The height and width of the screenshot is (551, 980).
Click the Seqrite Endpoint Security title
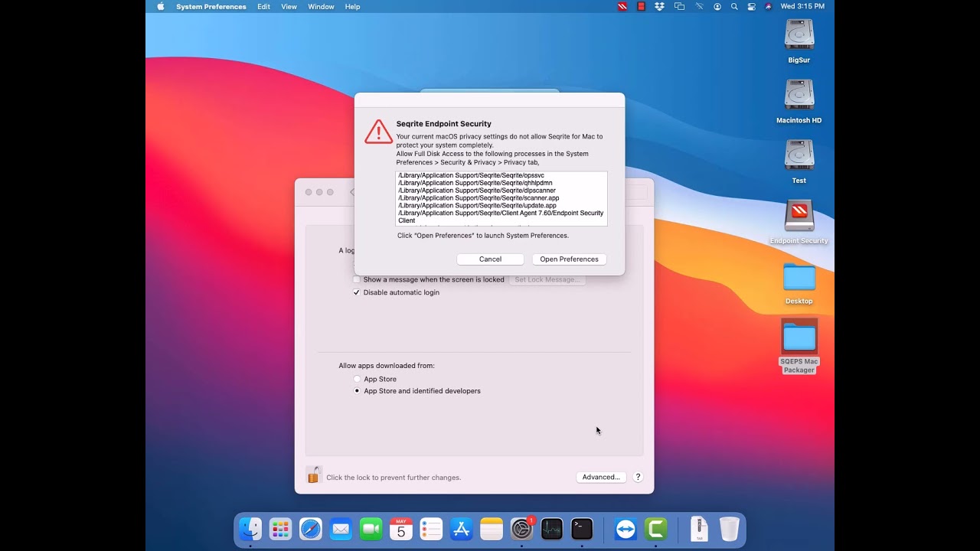(x=443, y=124)
